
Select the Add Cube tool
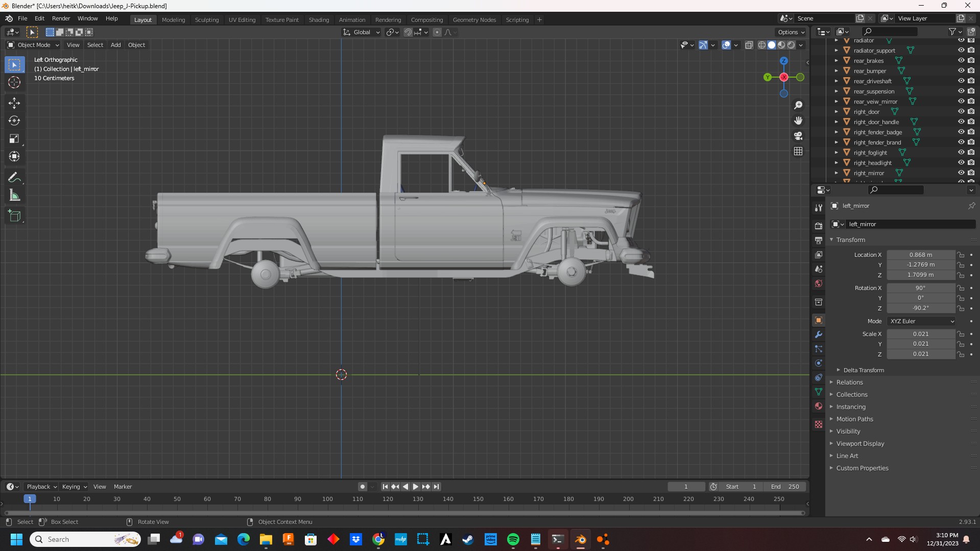14,216
